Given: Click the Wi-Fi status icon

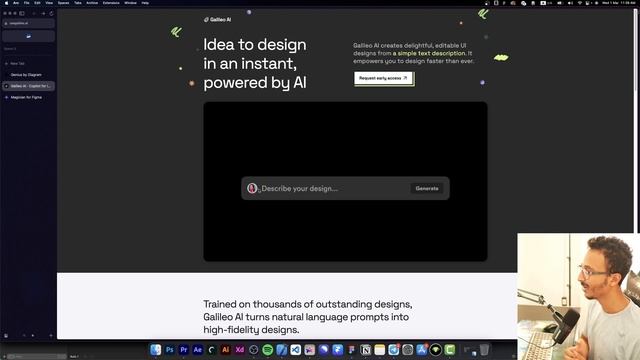Looking at the screenshot, I should pos(580,3).
